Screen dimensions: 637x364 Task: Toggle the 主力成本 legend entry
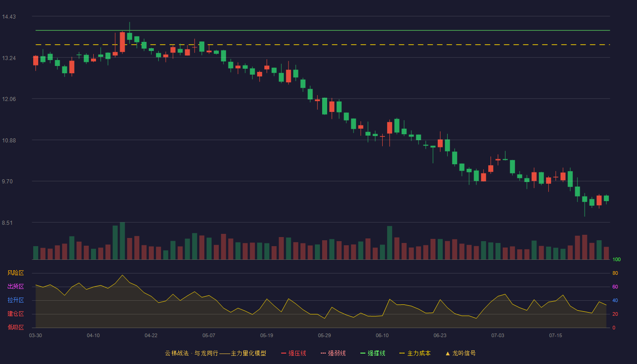pyautogui.click(x=415, y=353)
